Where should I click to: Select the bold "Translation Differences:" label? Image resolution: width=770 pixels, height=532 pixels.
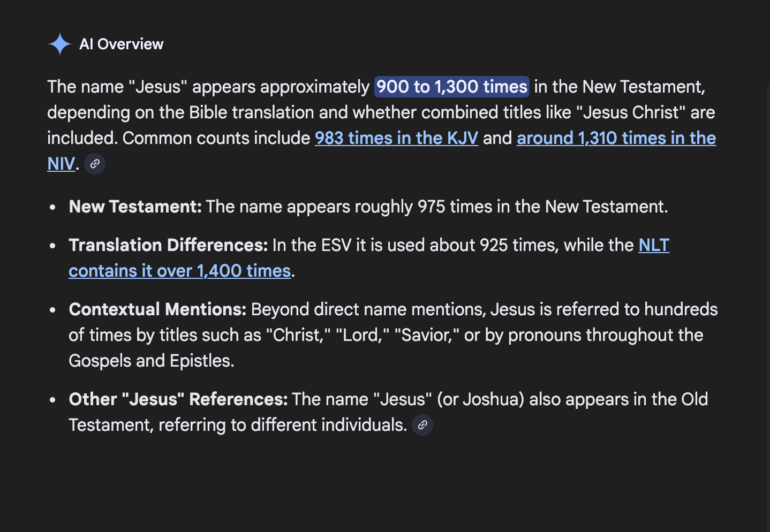point(168,245)
